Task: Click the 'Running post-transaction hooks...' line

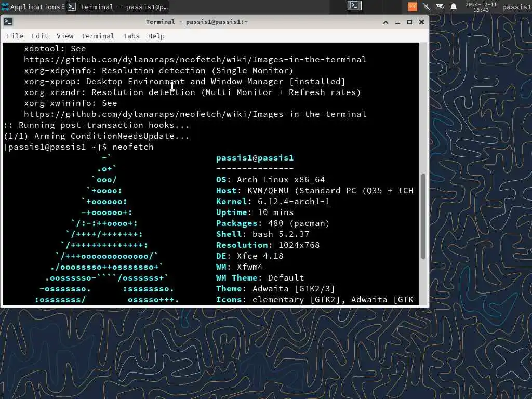Action: coord(96,125)
